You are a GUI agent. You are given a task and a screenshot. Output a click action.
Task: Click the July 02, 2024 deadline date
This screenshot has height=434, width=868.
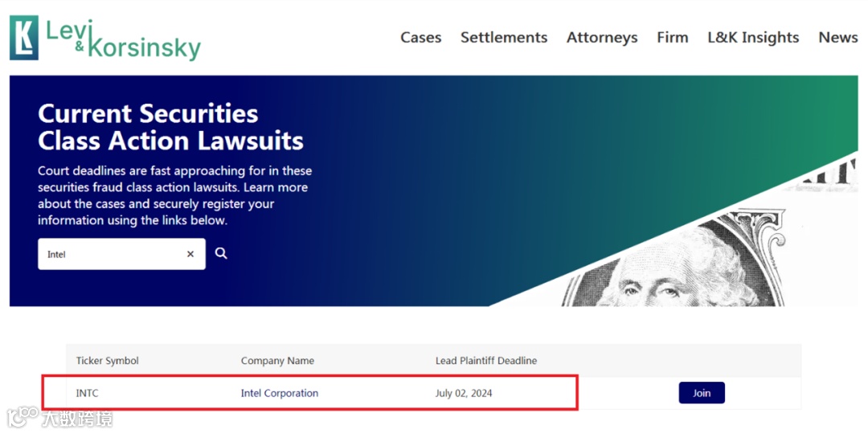point(464,393)
